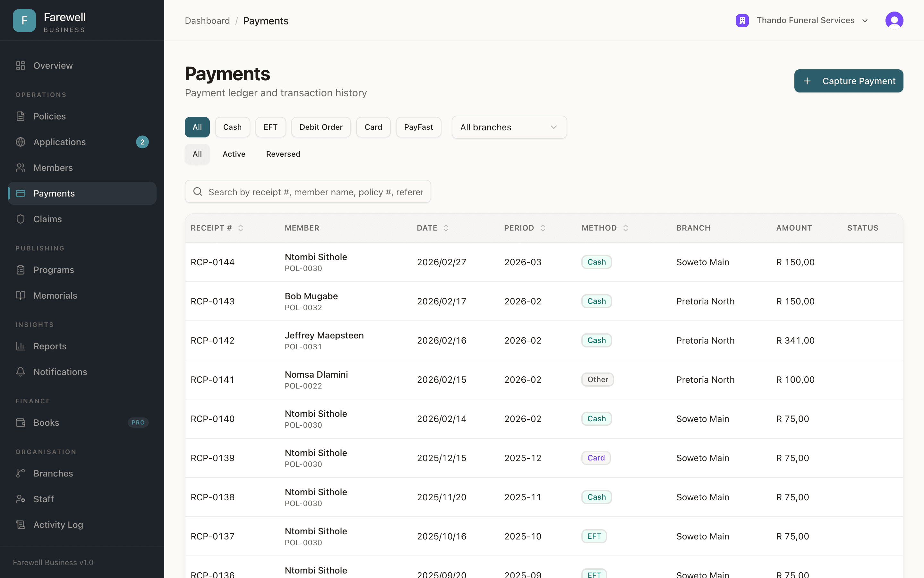
Task: Click the Branches git-branch icon
Action: pyautogui.click(x=21, y=473)
